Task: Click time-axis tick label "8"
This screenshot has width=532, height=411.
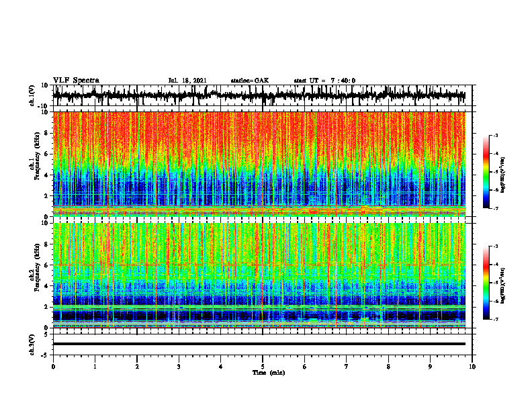Action: click(388, 367)
